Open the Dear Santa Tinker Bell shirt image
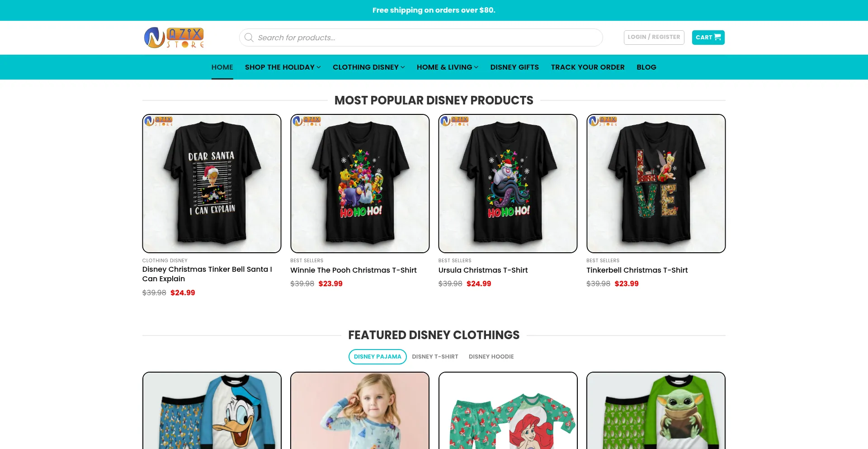 point(212,184)
